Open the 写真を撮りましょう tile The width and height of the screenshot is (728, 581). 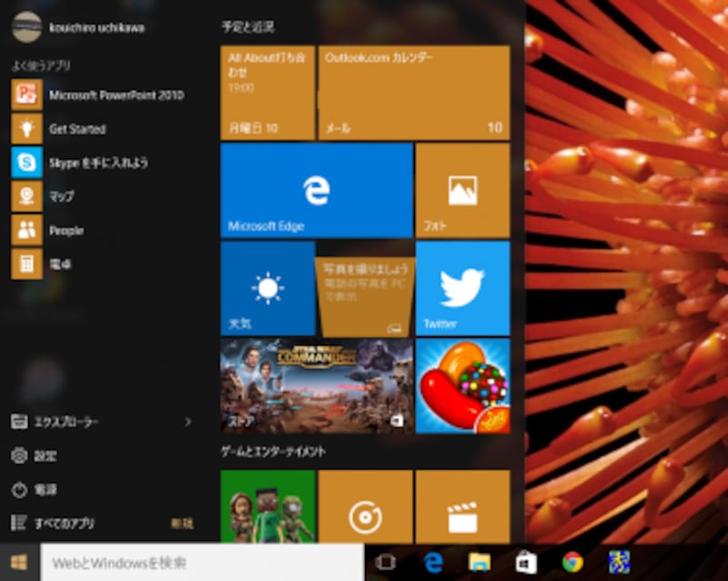tap(366, 296)
